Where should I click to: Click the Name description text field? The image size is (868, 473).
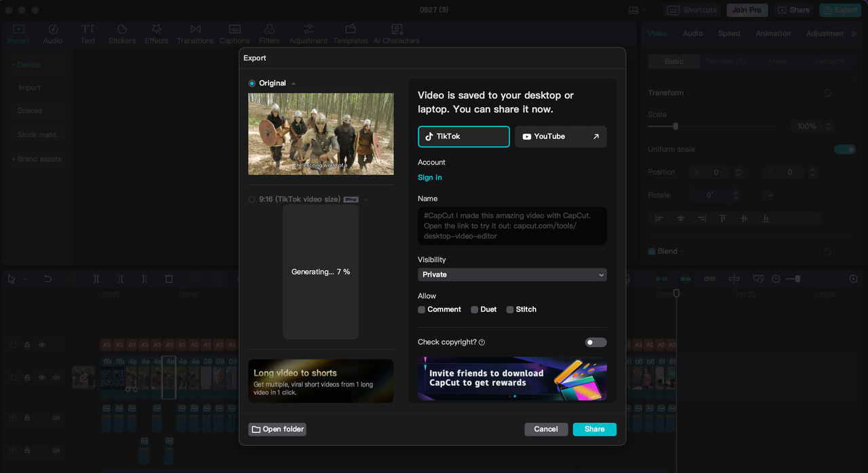click(512, 226)
